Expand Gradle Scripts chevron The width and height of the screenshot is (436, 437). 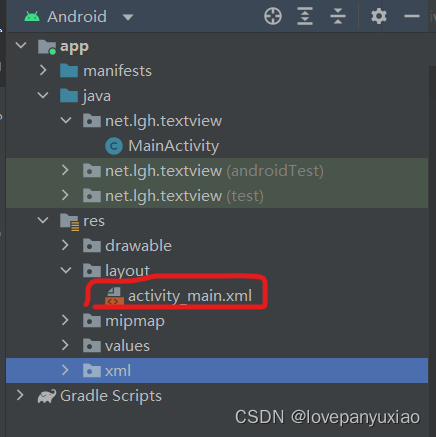tap(20, 395)
